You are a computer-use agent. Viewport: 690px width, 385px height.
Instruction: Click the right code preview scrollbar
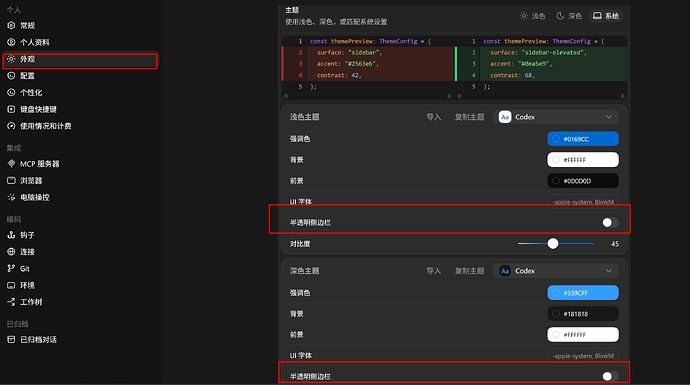[x=541, y=96]
